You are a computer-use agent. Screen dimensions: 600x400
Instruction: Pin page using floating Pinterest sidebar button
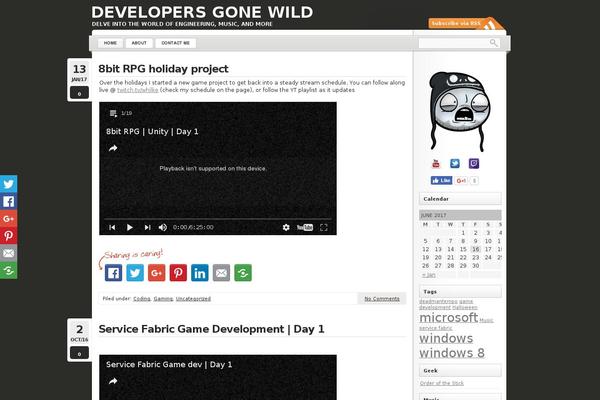coord(8,236)
